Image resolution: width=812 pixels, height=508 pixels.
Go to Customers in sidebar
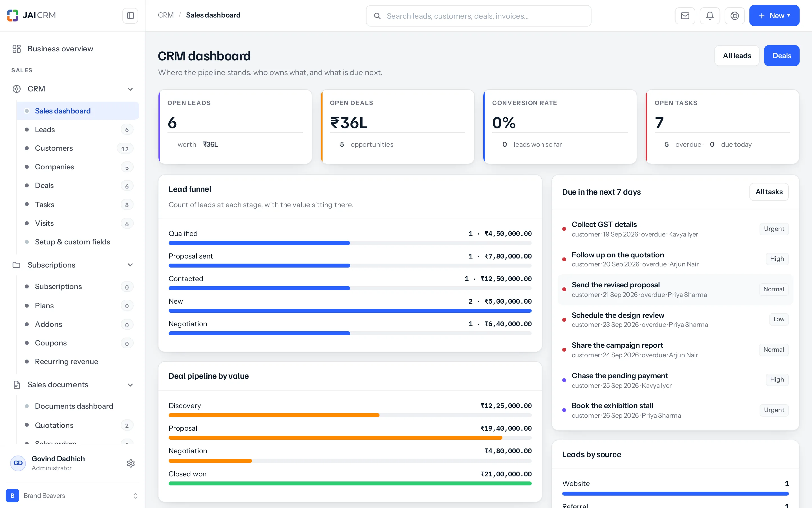78,148
